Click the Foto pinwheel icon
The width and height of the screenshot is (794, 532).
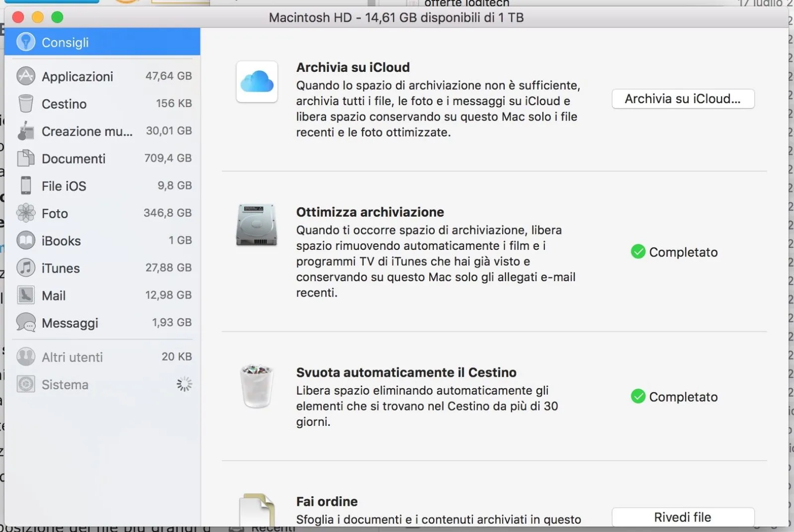tap(26, 213)
